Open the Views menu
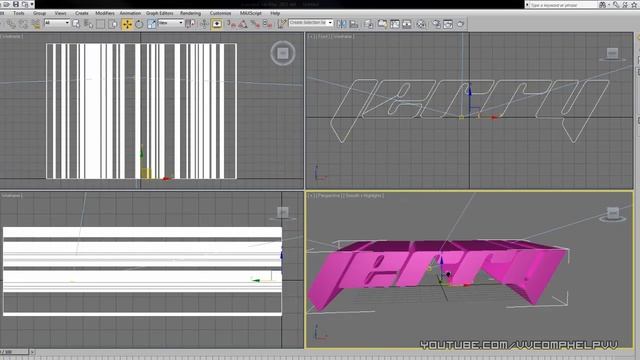 [60, 13]
